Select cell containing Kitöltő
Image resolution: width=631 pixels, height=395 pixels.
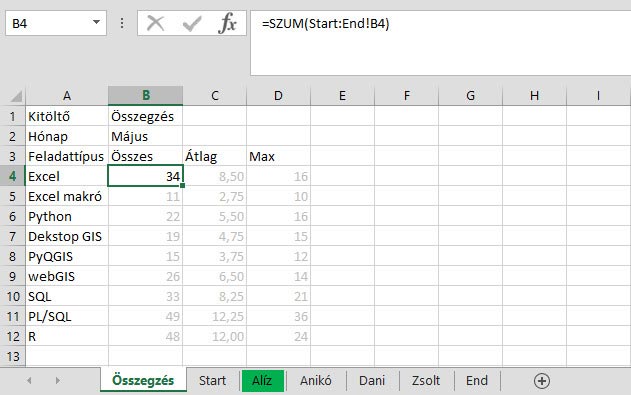click(x=67, y=116)
